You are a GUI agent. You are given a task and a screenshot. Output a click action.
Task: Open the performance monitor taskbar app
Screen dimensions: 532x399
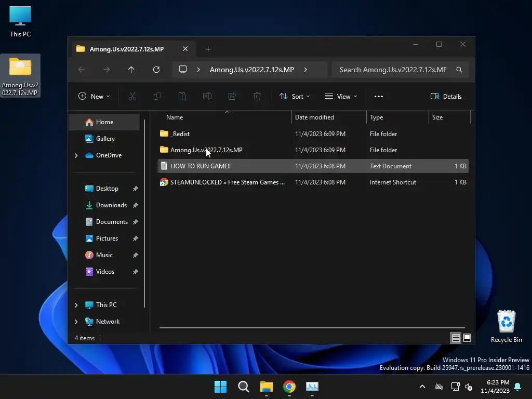tap(312, 387)
